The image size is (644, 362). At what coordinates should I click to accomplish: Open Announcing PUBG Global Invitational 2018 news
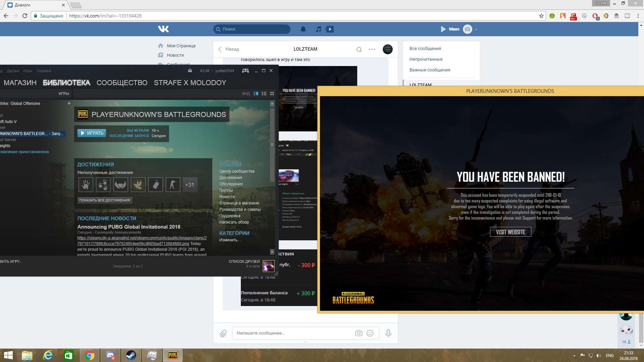click(x=129, y=227)
